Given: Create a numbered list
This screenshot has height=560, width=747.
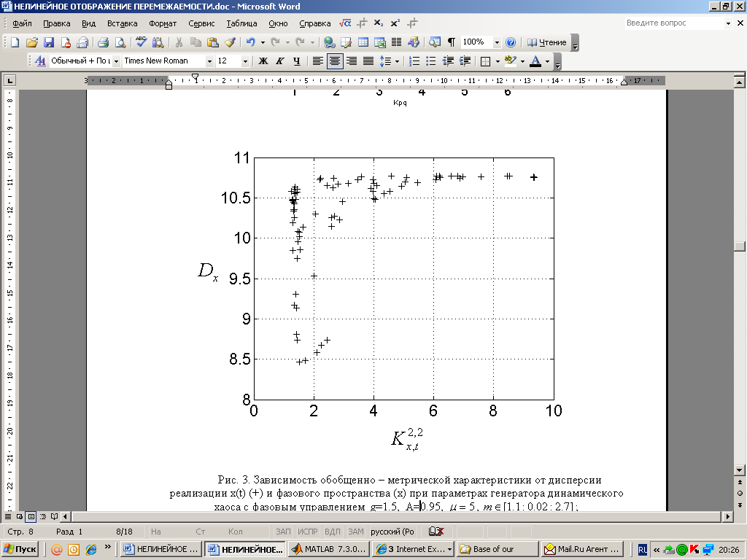Looking at the screenshot, I should click(x=414, y=61).
